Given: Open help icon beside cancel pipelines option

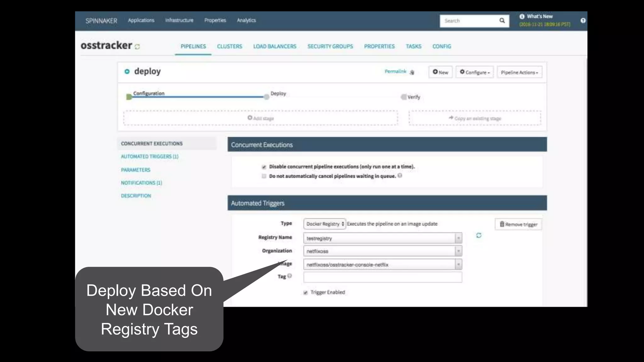Looking at the screenshot, I should click(x=400, y=176).
